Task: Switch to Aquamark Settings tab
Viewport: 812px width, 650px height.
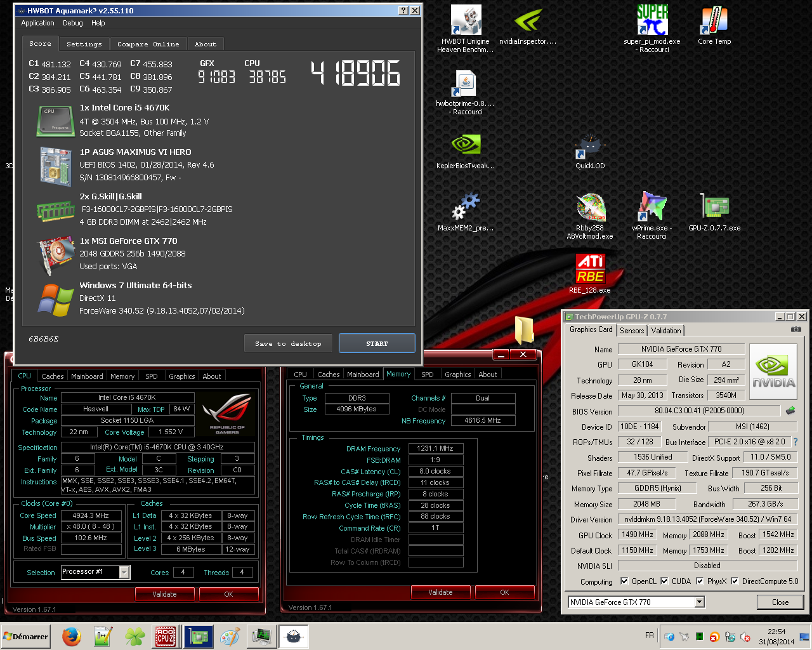Action: [x=84, y=44]
